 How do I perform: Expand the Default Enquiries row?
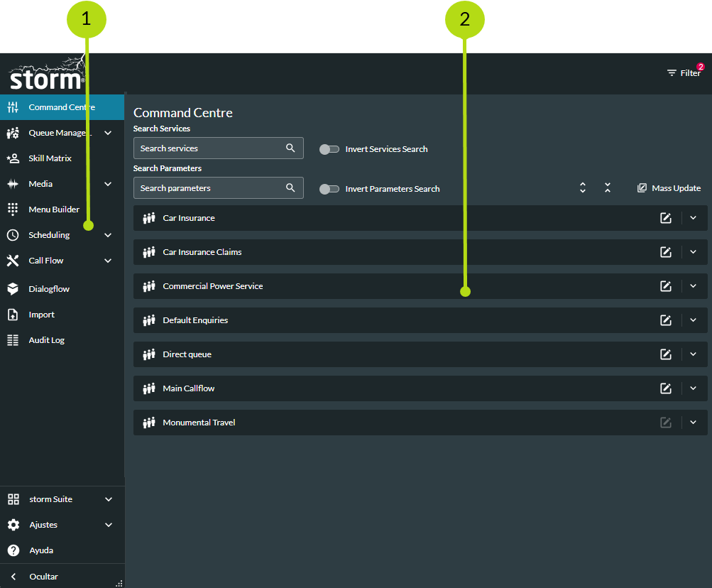click(x=694, y=320)
